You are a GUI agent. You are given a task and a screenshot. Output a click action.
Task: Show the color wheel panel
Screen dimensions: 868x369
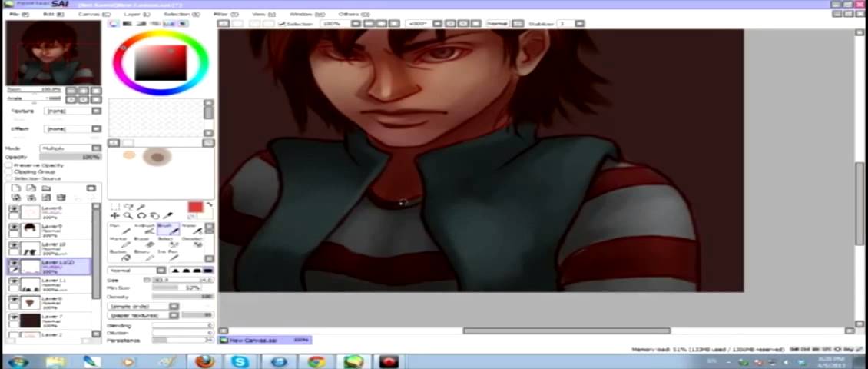114,24
